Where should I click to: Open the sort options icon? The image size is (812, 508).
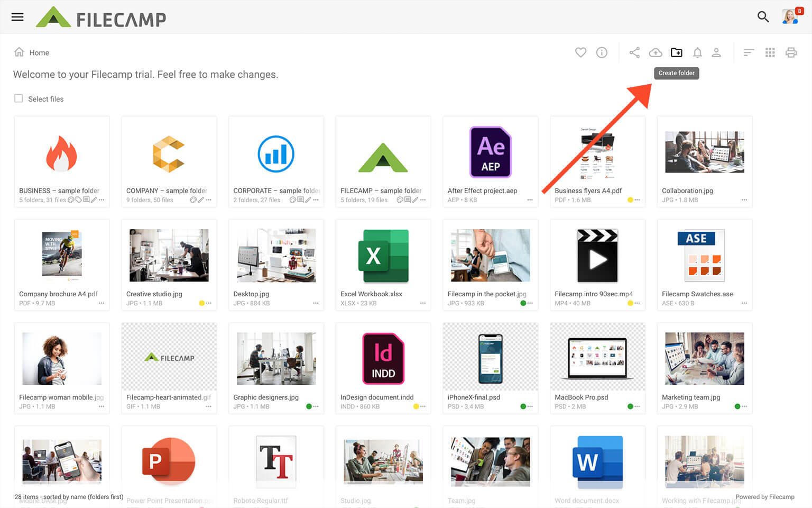[x=749, y=52]
